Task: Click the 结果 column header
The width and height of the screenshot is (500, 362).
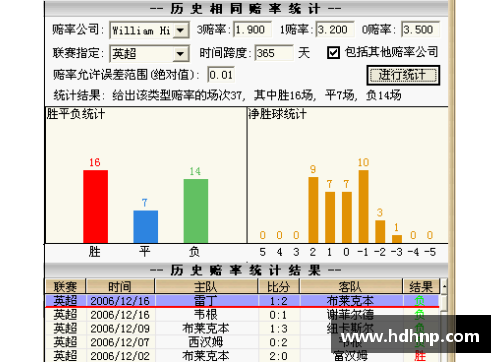Action: coord(421,286)
